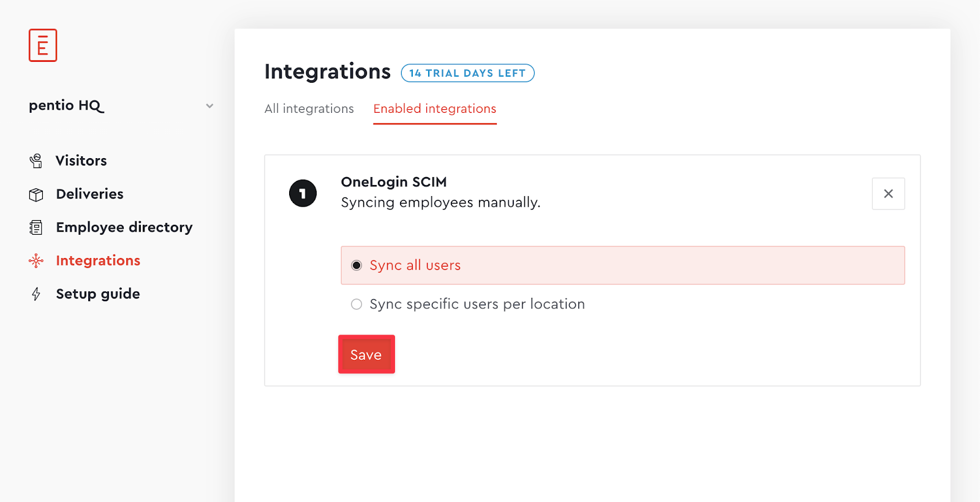Click the Employee directory book icon
The image size is (980, 502).
36,227
